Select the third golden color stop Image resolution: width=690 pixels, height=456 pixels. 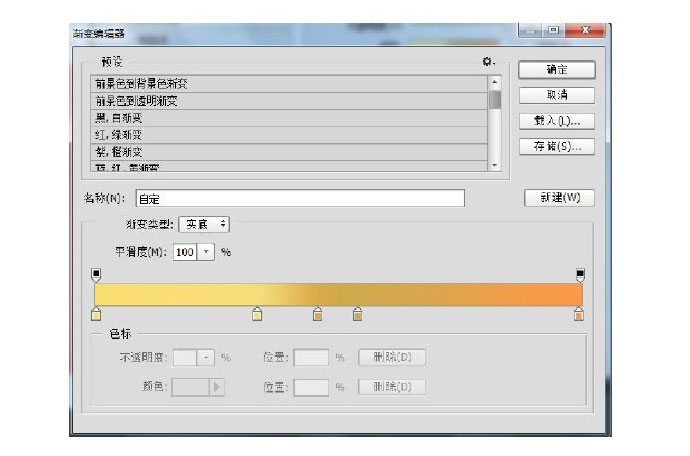317,314
